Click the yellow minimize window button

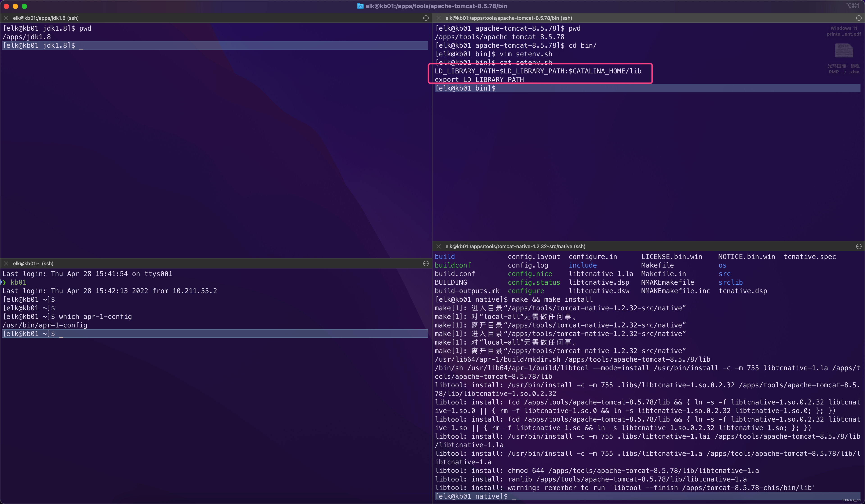(15, 6)
